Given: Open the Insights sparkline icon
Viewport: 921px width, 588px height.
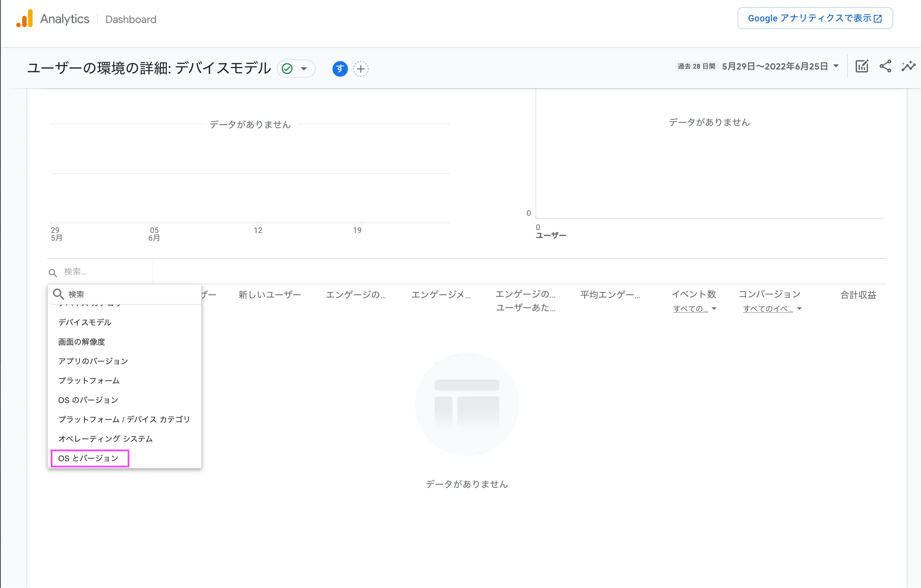Looking at the screenshot, I should (908, 66).
